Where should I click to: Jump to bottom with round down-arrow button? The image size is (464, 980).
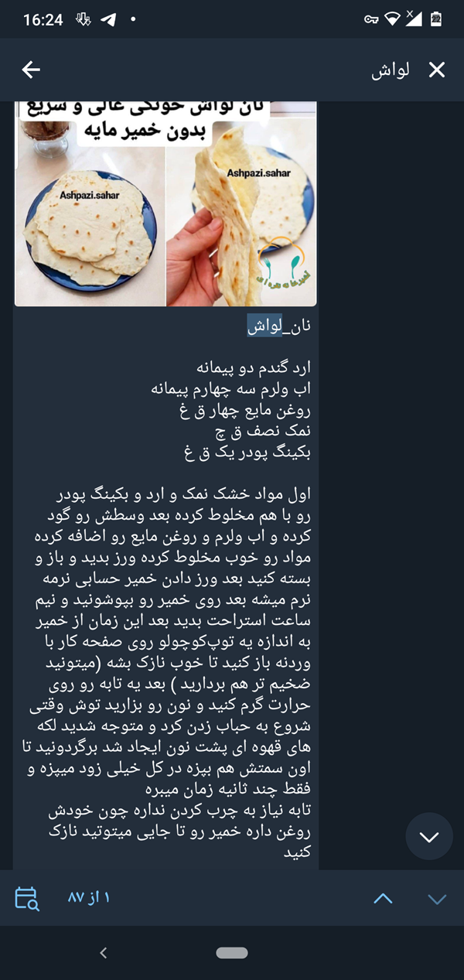pos(428,837)
